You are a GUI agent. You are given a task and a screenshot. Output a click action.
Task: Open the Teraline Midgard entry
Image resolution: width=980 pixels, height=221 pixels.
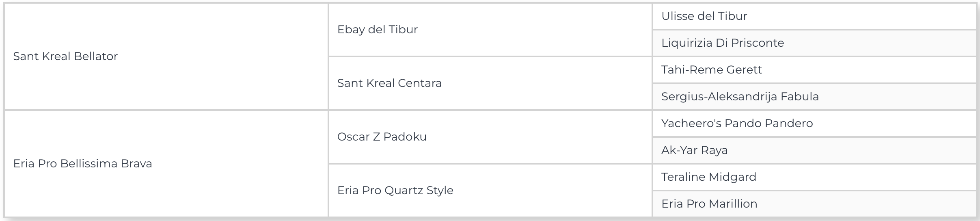pyautogui.click(x=708, y=177)
